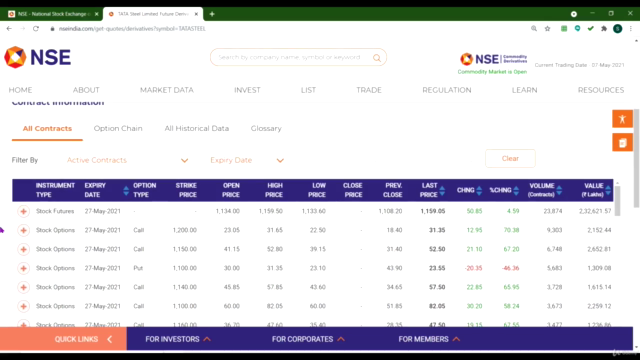Click the NSE Commodity Derivatives logo
This screenshot has width=640, height=360.
493,59
